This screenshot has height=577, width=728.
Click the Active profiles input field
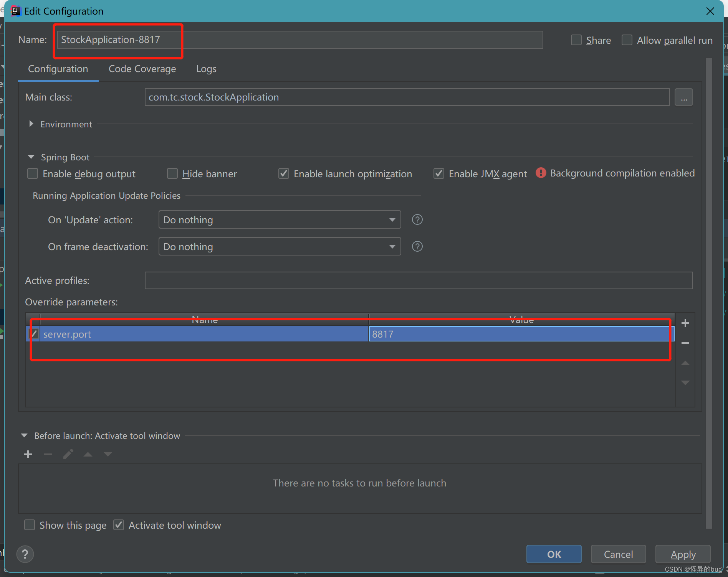(x=419, y=280)
